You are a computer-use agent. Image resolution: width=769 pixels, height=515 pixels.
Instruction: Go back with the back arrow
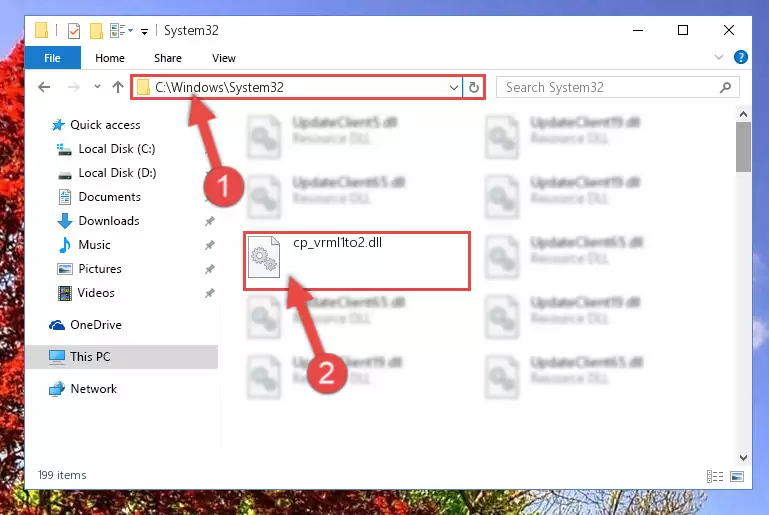coord(44,87)
